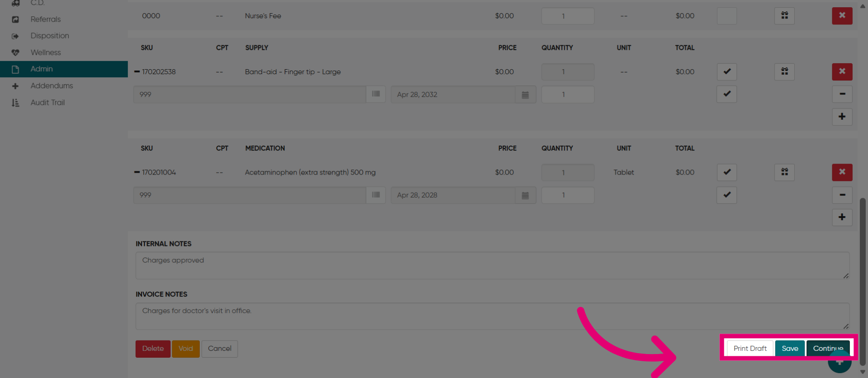
Task: Remove the Acetaminophen lot line with minus
Action: [x=842, y=195]
